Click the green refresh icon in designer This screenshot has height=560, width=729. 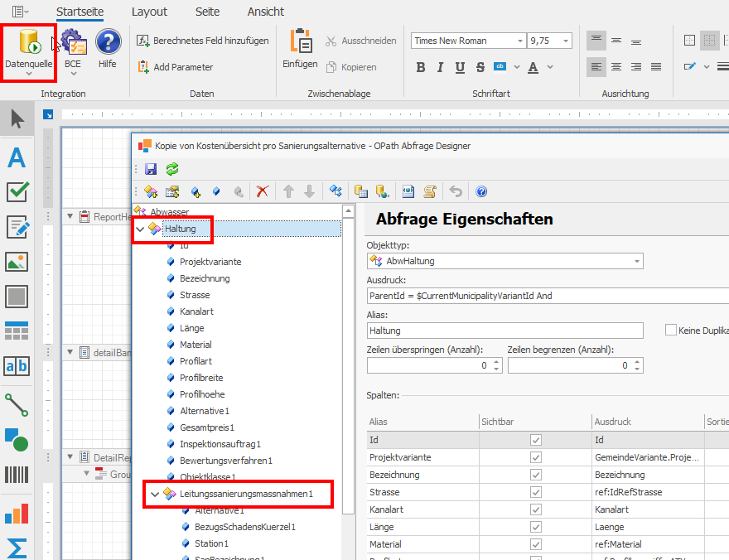coord(172,169)
